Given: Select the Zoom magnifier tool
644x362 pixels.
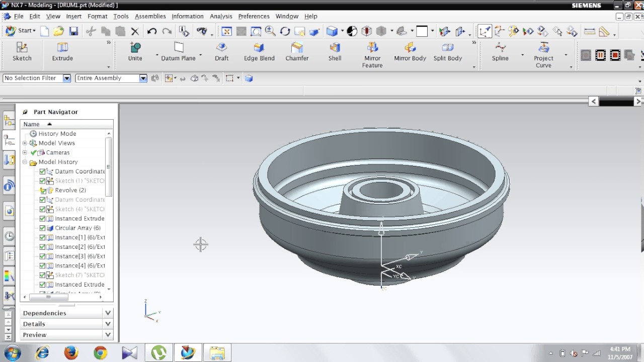Looking at the screenshot, I should click(x=270, y=31).
